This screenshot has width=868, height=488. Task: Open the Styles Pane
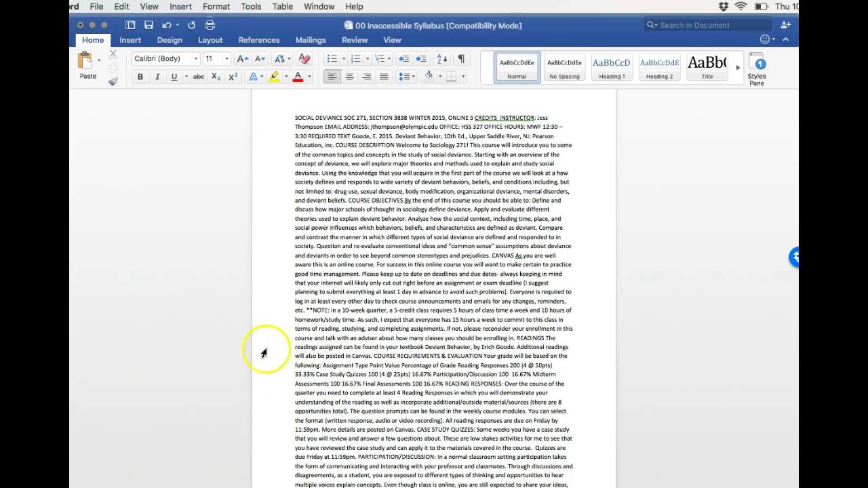tap(757, 69)
